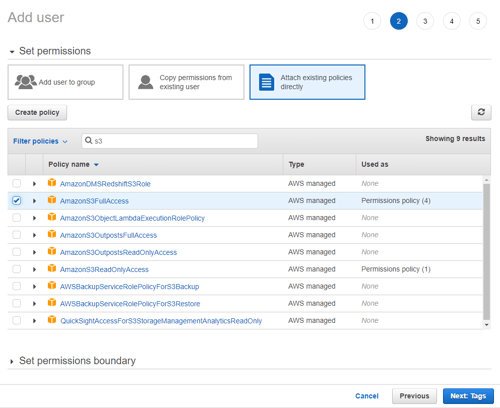The height and width of the screenshot is (408, 500).
Task: Click policy name sort arrow icon
Action: point(96,165)
